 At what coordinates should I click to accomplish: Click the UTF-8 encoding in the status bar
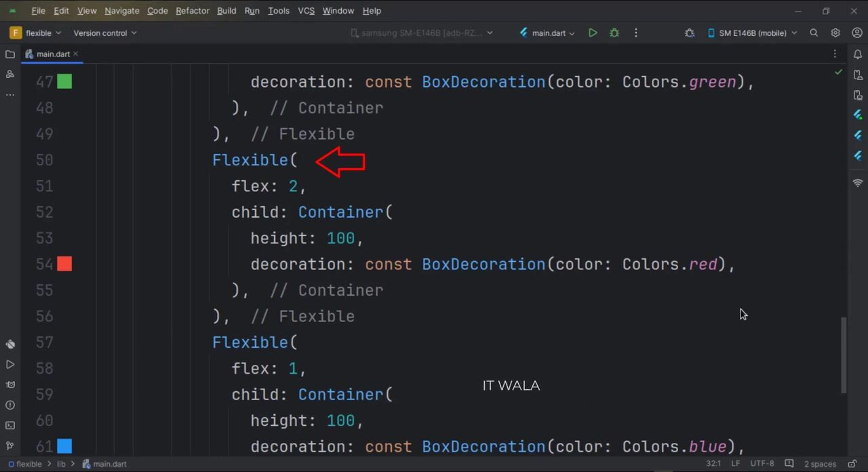point(762,464)
